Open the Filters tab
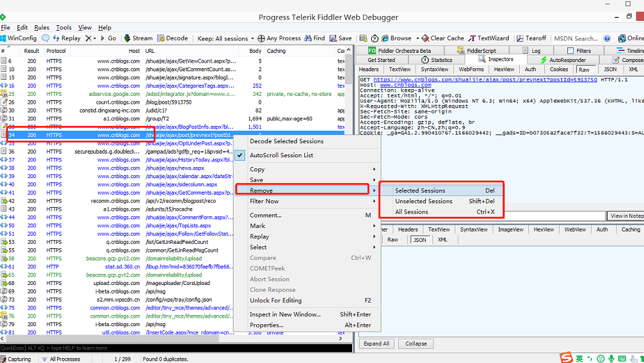The image size is (644, 363). (579, 50)
